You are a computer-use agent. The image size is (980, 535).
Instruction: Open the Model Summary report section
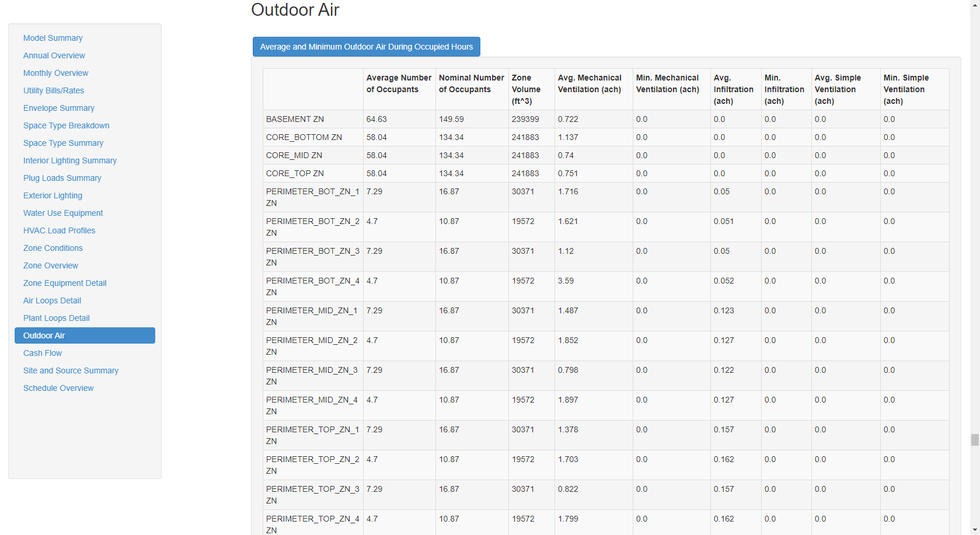coord(53,38)
